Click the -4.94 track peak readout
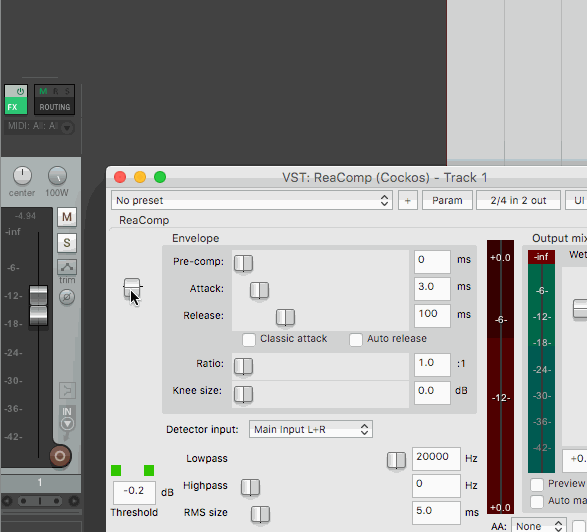Screen dimensions: 587x532 (25, 216)
